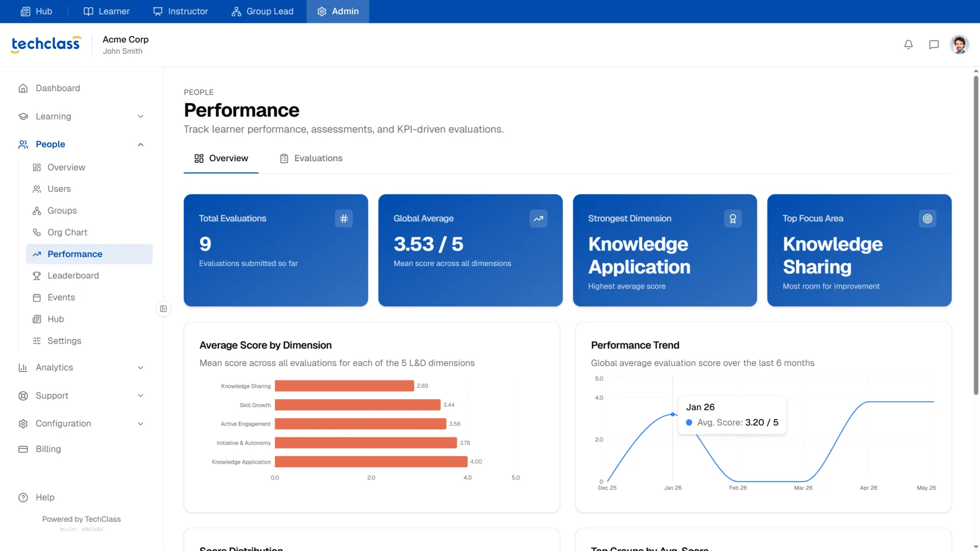The width and height of the screenshot is (980, 551).
Task: Open the messages chat icon
Action: (x=934, y=45)
